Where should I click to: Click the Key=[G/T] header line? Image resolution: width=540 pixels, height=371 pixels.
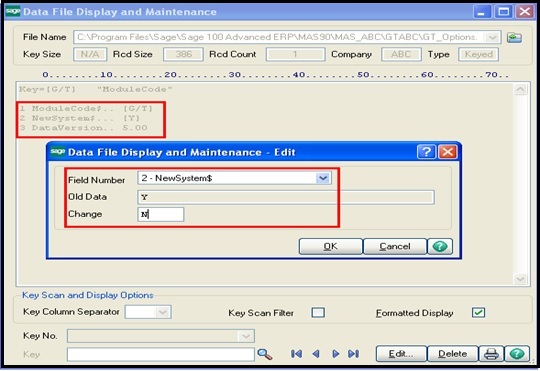pos(95,89)
